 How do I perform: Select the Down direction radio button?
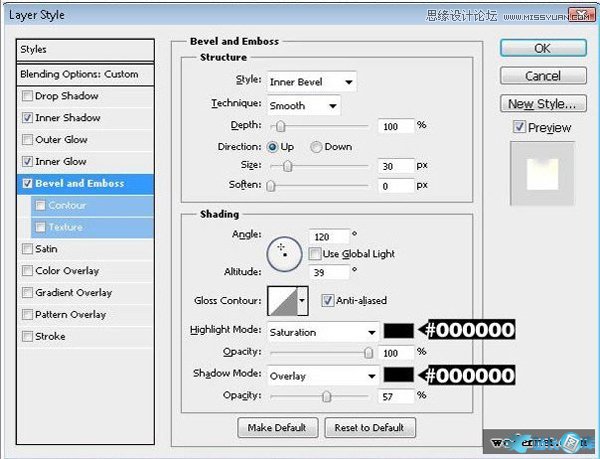click(x=316, y=147)
